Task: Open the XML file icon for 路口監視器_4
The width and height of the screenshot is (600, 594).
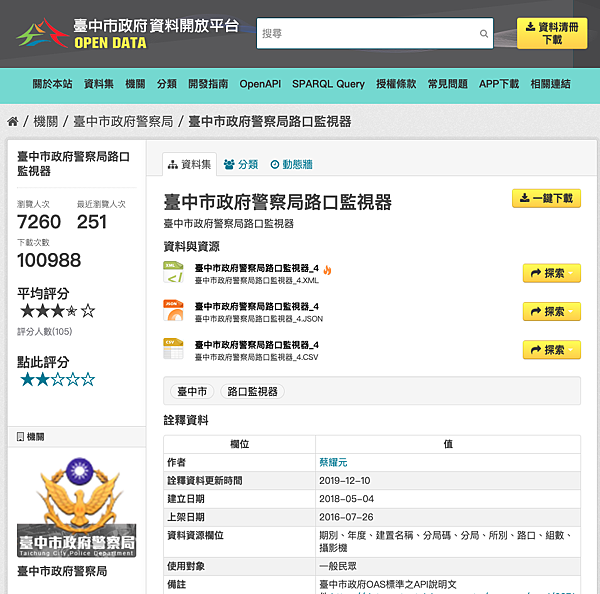Action: click(x=173, y=272)
